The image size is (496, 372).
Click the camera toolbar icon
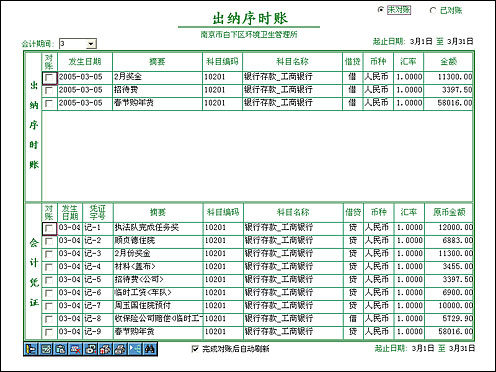tap(90, 349)
